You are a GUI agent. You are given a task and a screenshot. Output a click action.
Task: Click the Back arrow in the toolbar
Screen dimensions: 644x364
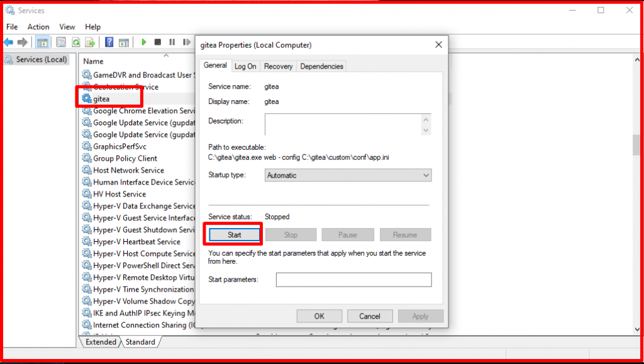pos(9,42)
